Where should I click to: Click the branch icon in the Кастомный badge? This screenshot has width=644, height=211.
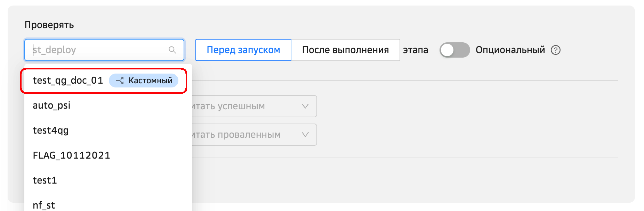pos(120,81)
